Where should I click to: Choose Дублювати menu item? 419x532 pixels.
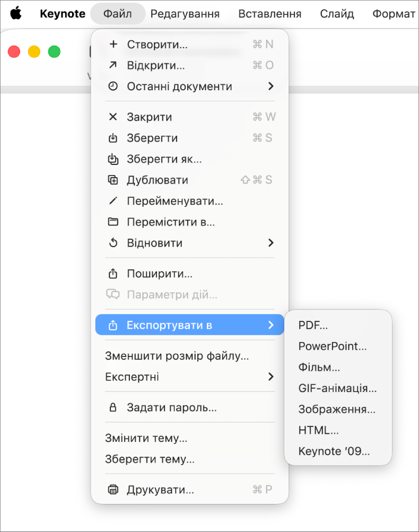[x=190, y=180]
